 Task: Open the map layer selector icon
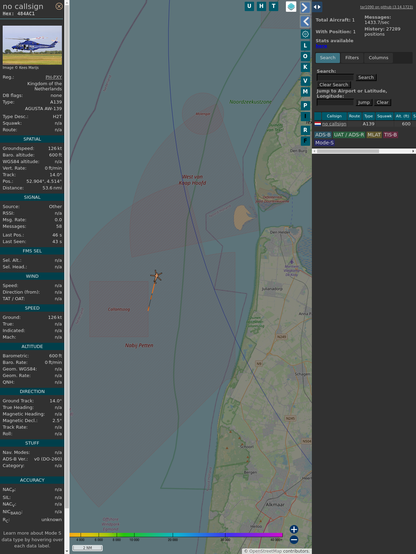[x=291, y=7]
